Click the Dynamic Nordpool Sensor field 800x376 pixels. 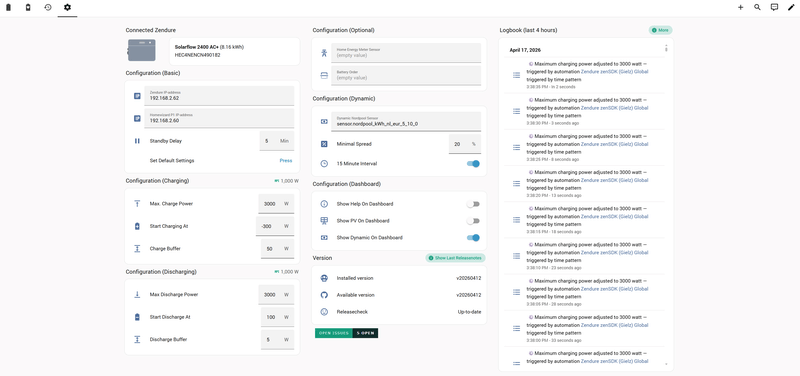coord(406,121)
